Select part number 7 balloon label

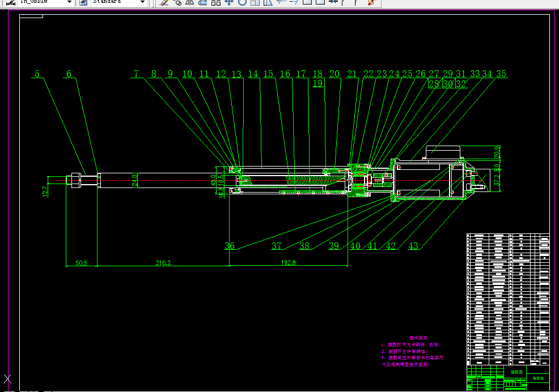(136, 74)
